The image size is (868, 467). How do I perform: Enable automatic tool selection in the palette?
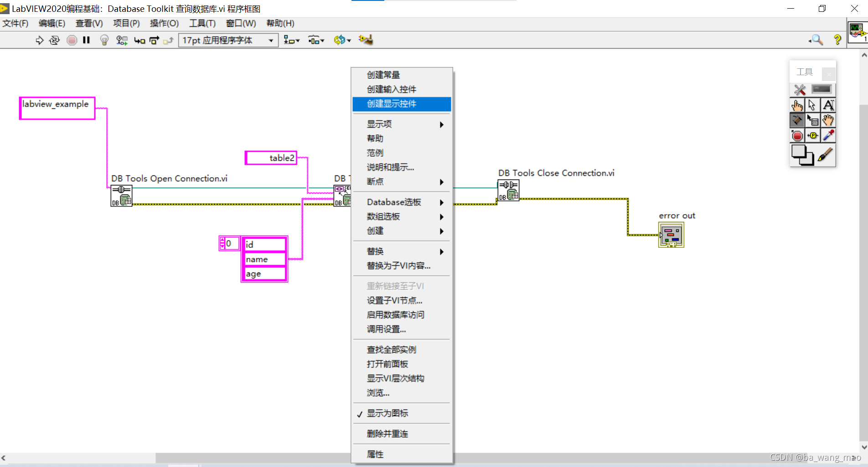click(x=799, y=89)
